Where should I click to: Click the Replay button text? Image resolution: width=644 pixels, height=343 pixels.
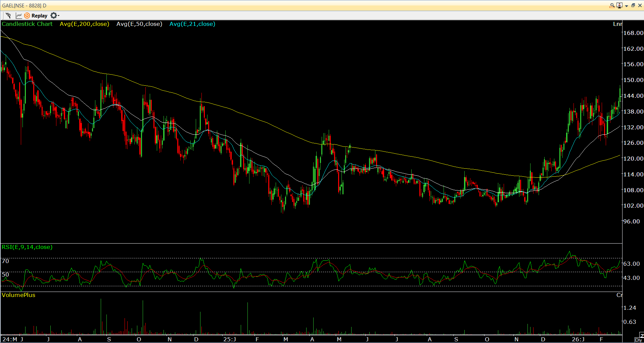click(39, 15)
